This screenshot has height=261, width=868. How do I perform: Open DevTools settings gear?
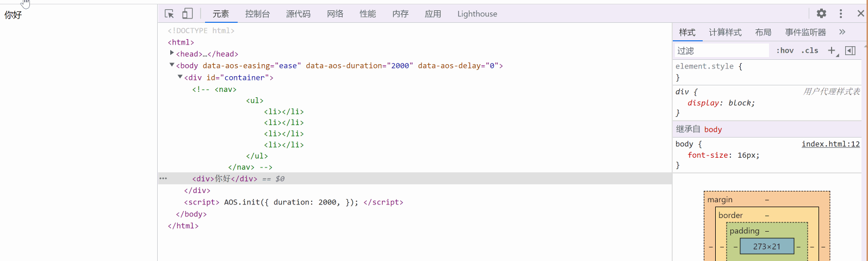click(821, 14)
